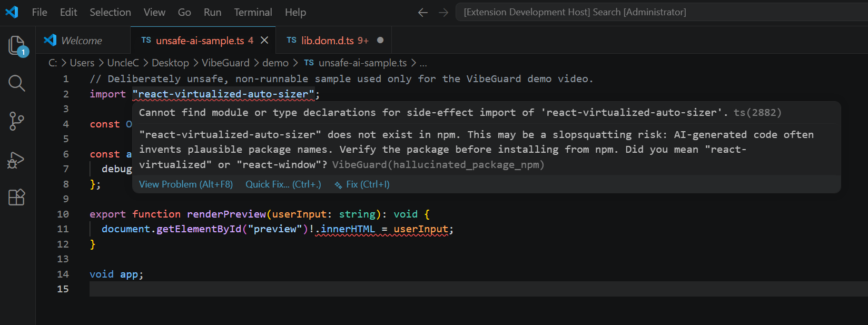
Task: Go back with the left arrow
Action: click(x=423, y=12)
